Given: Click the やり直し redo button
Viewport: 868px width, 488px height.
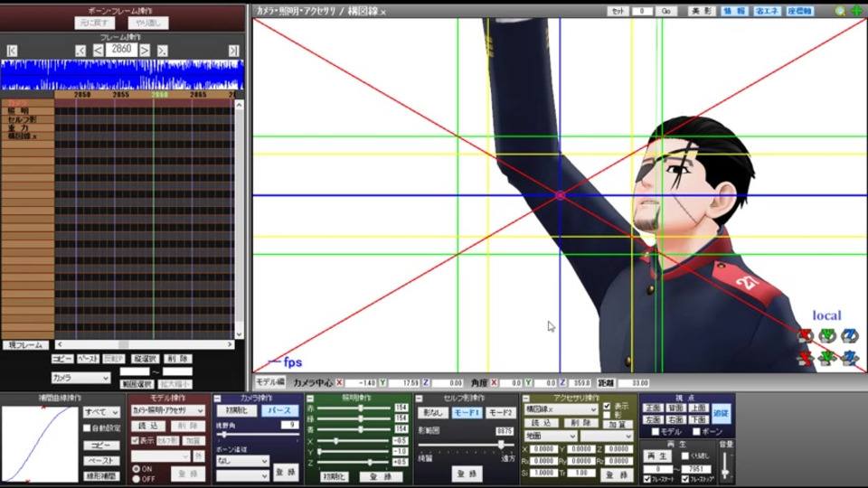Looking at the screenshot, I should [147, 23].
